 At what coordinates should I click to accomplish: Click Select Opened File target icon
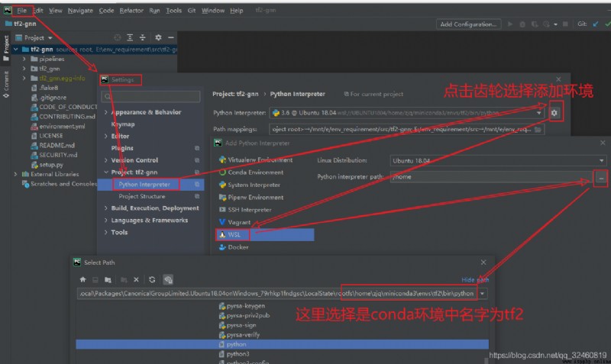click(x=118, y=37)
